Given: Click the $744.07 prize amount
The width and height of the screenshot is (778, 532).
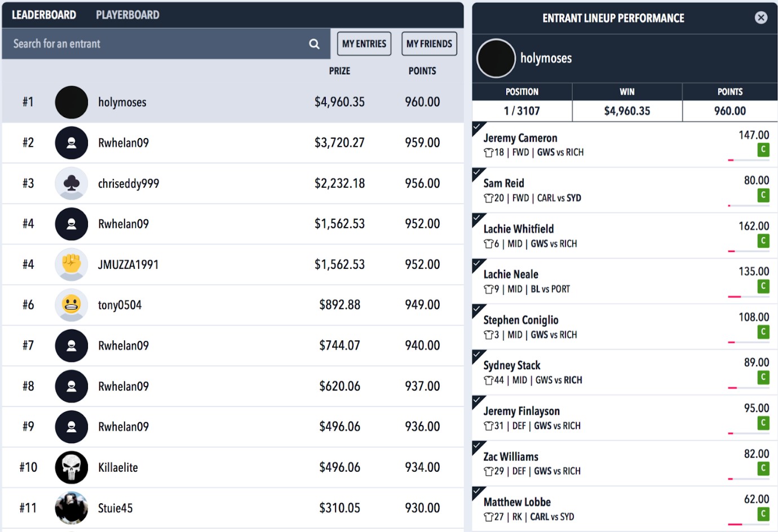Looking at the screenshot, I should pyautogui.click(x=339, y=345).
